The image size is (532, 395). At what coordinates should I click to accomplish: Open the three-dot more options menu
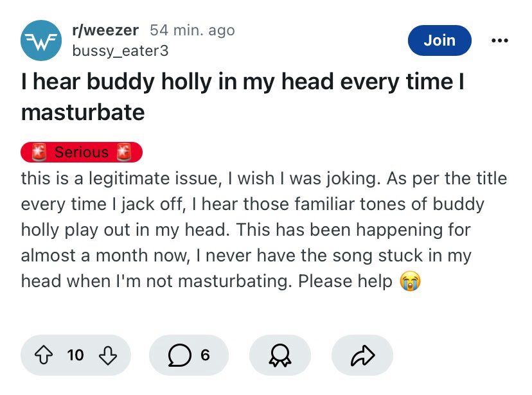(x=499, y=40)
